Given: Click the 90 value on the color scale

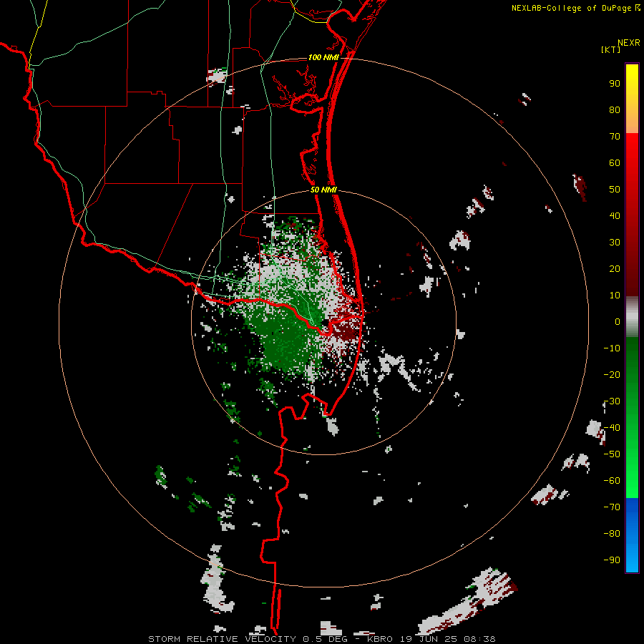Looking at the screenshot, I should pos(615,84).
